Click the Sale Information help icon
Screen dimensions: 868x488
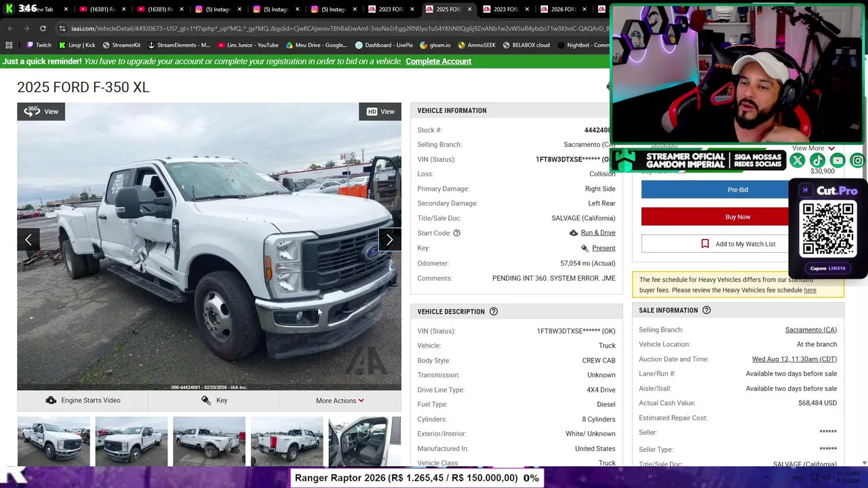[x=707, y=310]
